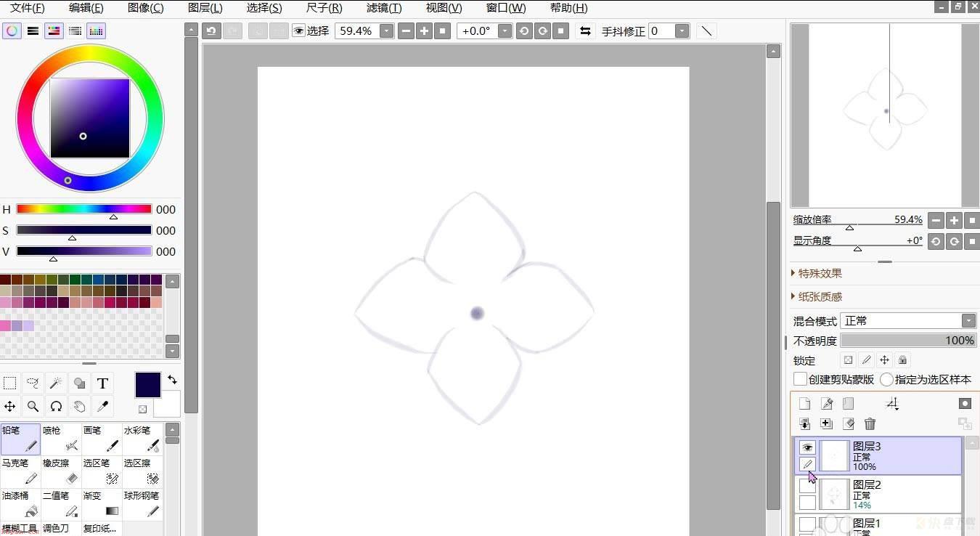Choose the 油漆桶 paint bucket

(20, 505)
